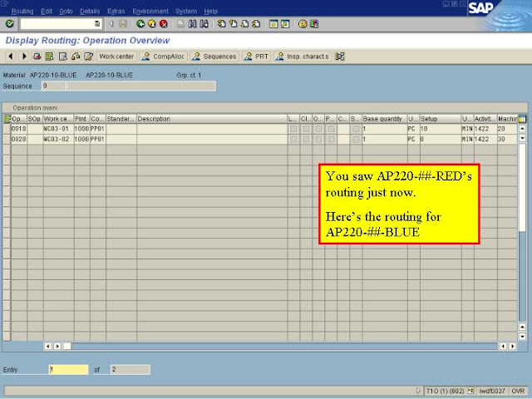
Task: Click the Sequences button
Action: coord(214,57)
